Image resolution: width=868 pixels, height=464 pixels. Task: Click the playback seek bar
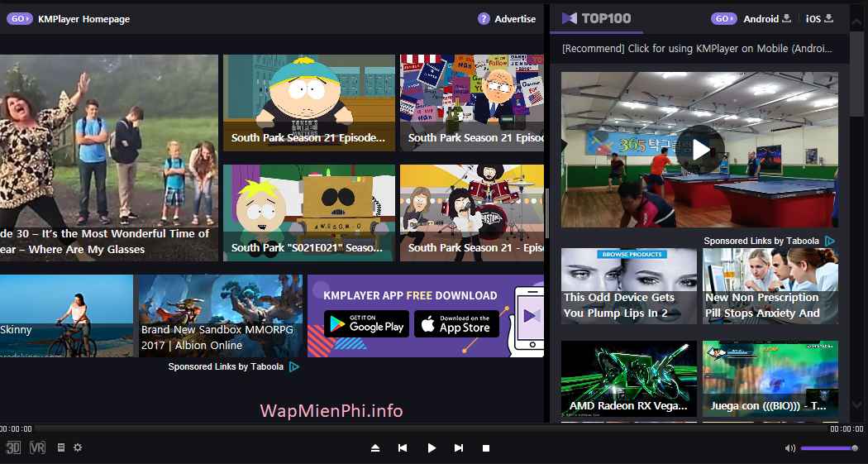click(x=432, y=429)
